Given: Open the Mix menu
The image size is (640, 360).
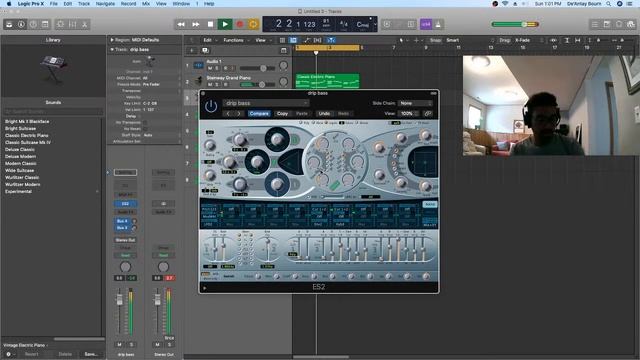Looking at the screenshot, I should pyautogui.click(x=146, y=4).
